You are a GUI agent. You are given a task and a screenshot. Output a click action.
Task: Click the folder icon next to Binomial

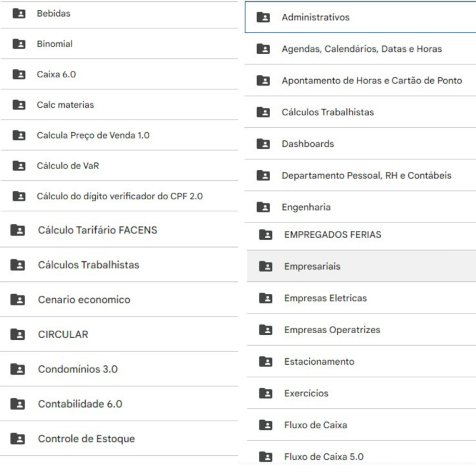click(19, 44)
